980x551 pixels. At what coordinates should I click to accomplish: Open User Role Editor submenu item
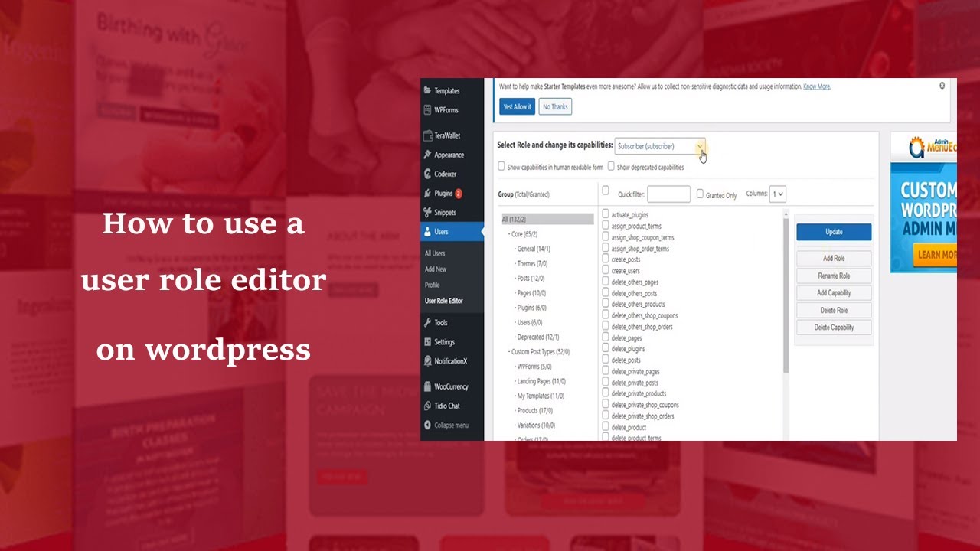coord(444,301)
